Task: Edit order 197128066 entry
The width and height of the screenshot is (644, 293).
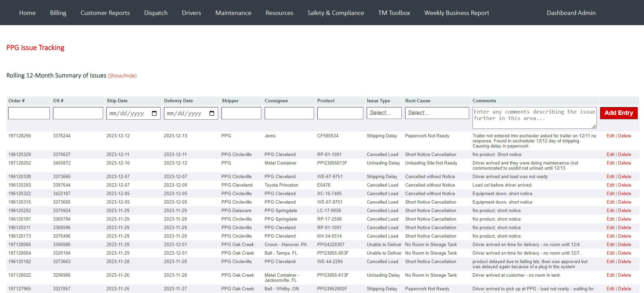Action: click(x=610, y=244)
